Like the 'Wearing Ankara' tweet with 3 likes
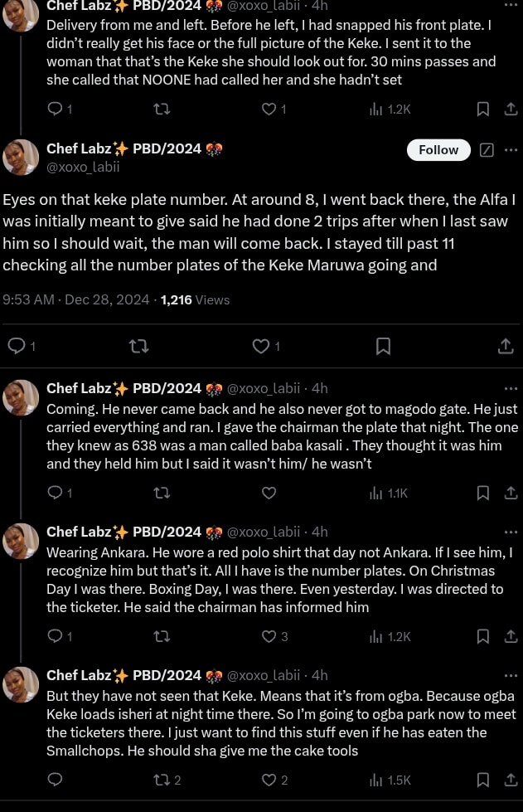This screenshot has width=523, height=812. pyautogui.click(x=269, y=636)
